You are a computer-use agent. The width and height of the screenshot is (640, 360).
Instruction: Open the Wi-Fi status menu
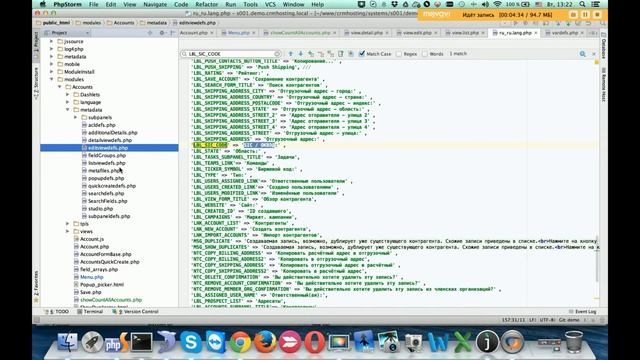[x=497, y=4]
